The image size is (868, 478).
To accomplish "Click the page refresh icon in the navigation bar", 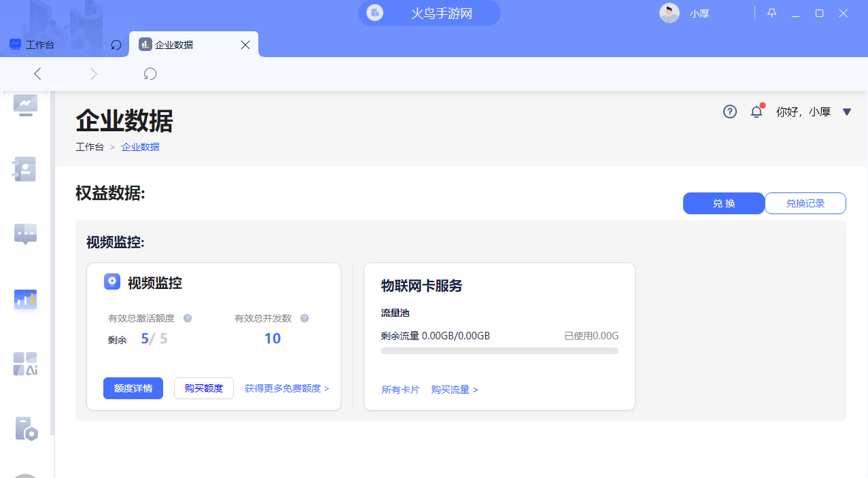I will pyautogui.click(x=150, y=73).
